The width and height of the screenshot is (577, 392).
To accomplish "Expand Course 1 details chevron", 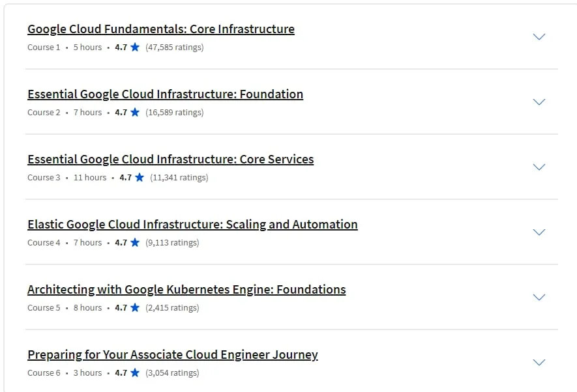I will click(539, 36).
